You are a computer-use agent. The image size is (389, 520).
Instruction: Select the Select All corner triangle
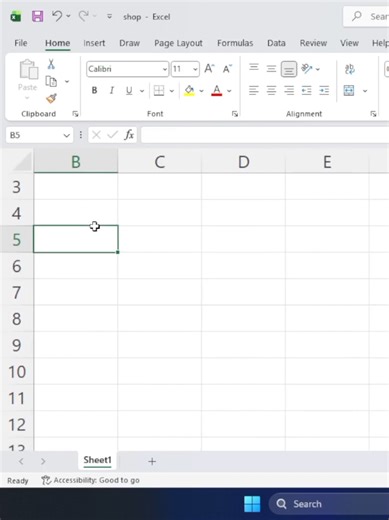pyautogui.click(x=23, y=162)
